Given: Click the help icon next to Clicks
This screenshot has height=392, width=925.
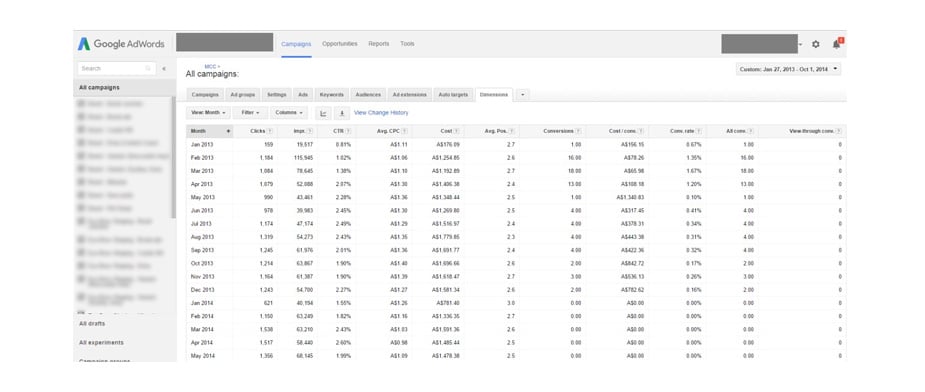Looking at the screenshot, I should 270,131.
